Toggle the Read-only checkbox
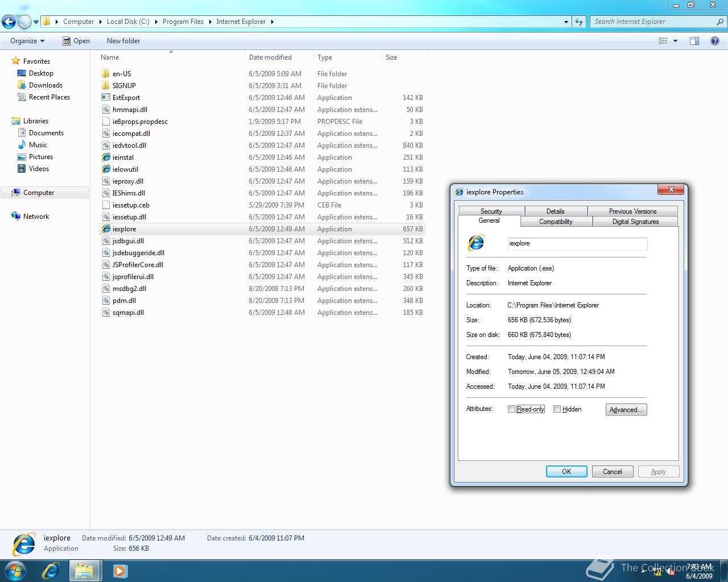Image resolution: width=728 pixels, height=582 pixels. coord(511,409)
